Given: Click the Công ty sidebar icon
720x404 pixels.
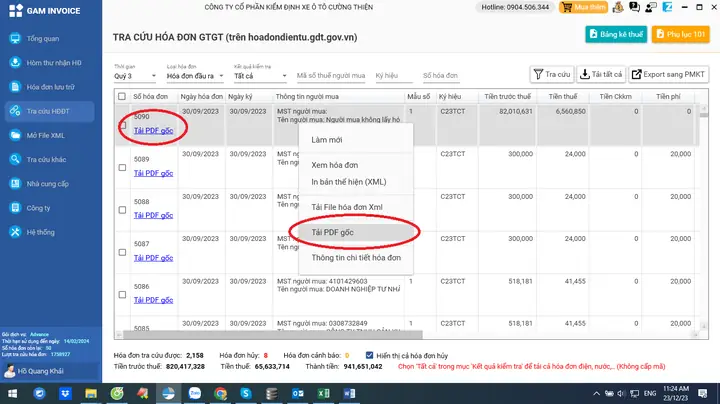Looking at the screenshot, I should (x=14, y=208).
